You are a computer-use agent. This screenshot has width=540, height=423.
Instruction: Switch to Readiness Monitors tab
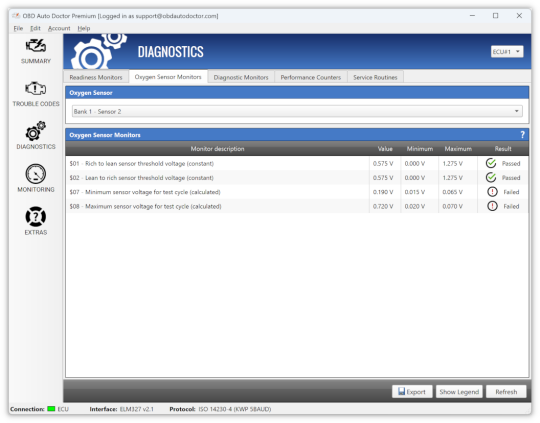[x=96, y=77]
